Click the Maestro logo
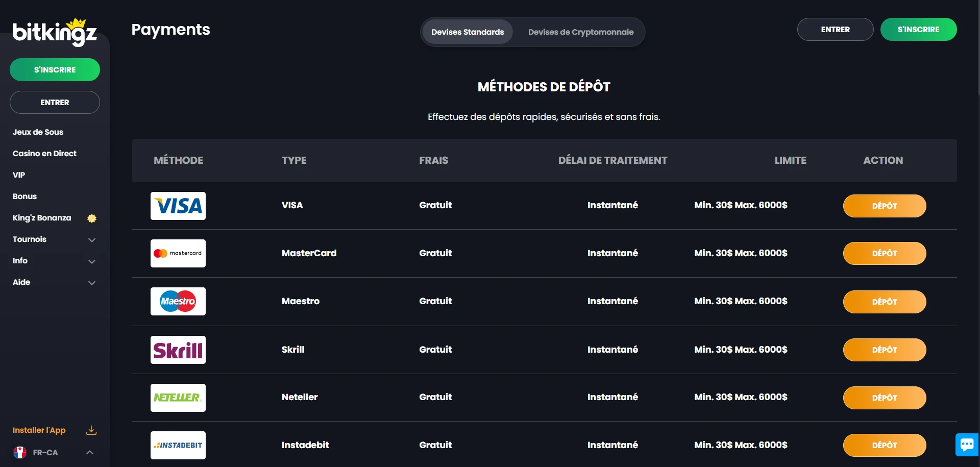 click(178, 301)
